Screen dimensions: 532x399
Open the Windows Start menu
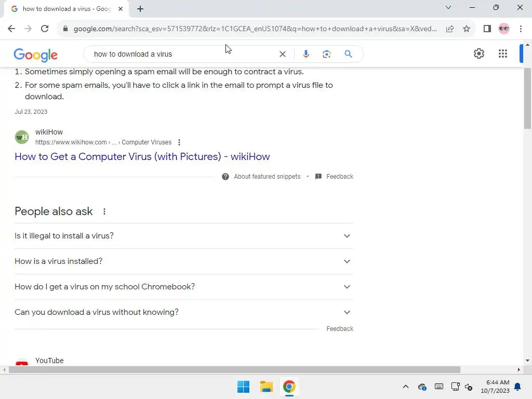(243, 387)
